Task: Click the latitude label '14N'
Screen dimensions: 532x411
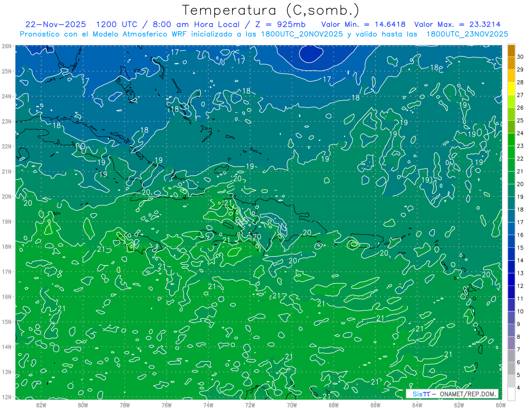Action: (x=6, y=347)
